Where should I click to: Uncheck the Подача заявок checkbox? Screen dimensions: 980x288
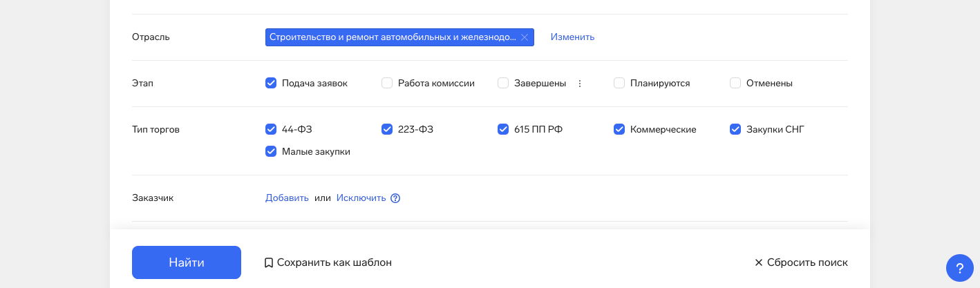pyautogui.click(x=271, y=84)
